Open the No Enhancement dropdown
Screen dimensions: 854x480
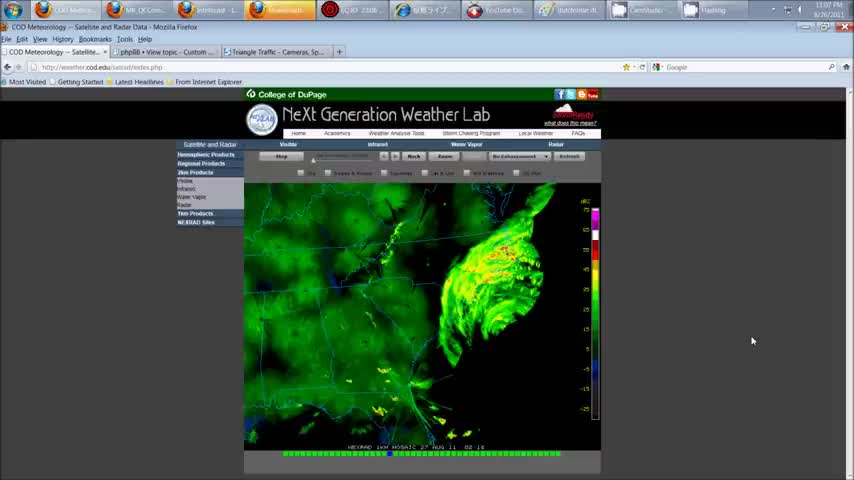click(520, 156)
